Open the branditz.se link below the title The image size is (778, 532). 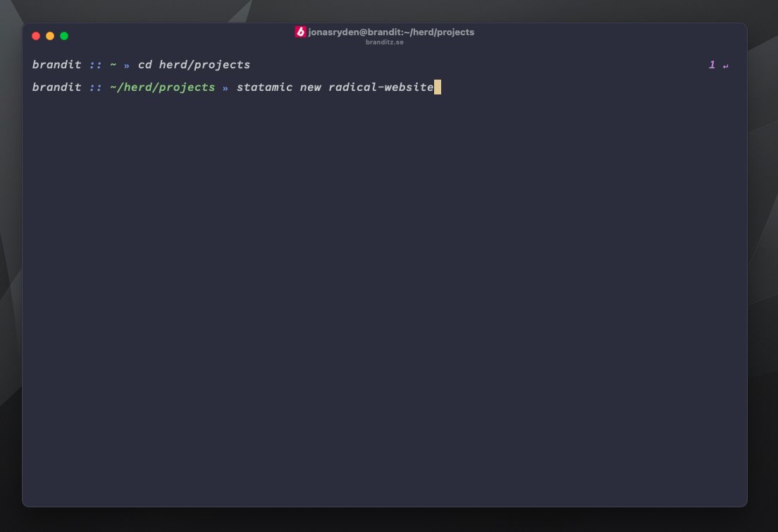pyautogui.click(x=385, y=42)
